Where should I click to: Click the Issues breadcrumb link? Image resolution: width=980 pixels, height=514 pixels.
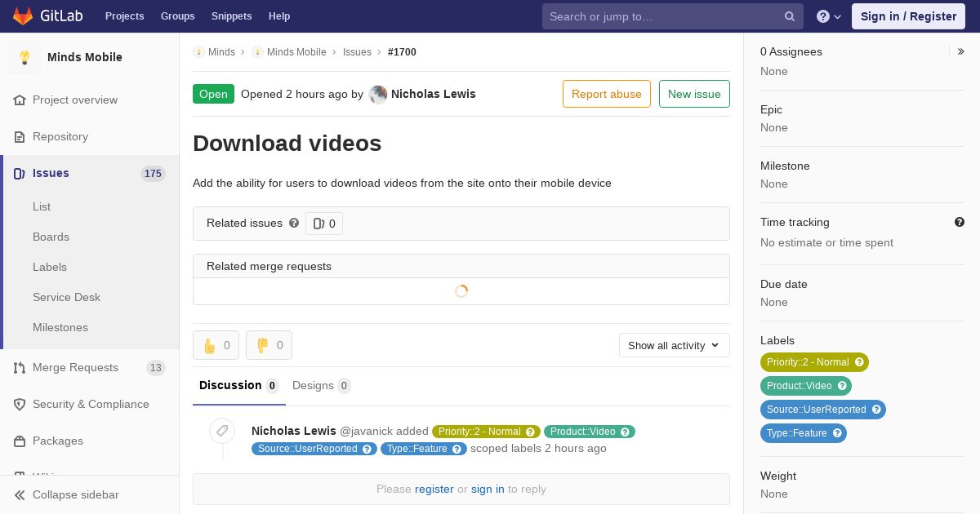point(357,51)
